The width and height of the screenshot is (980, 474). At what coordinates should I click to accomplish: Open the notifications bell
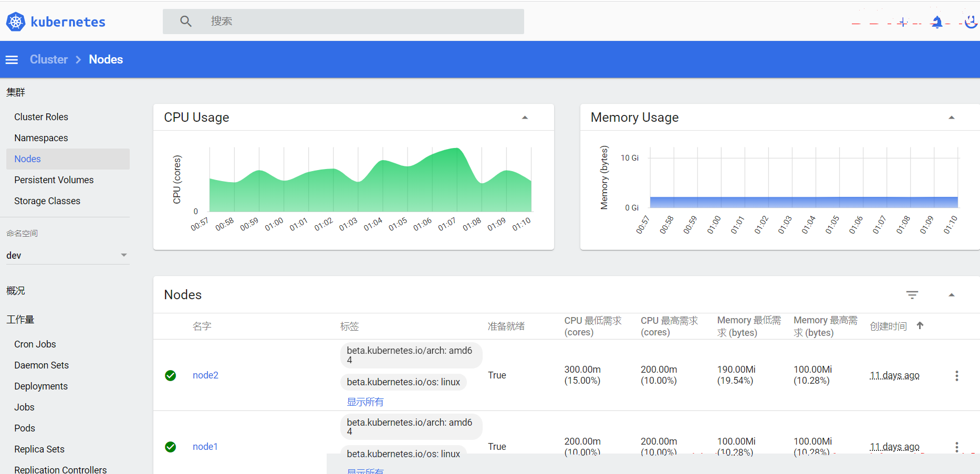pyautogui.click(x=936, y=22)
